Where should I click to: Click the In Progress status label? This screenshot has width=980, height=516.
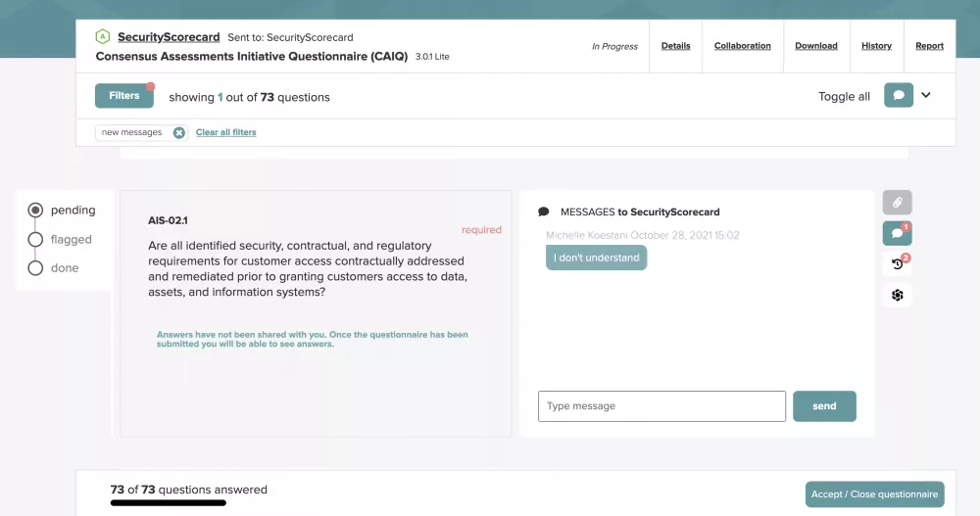[614, 46]
